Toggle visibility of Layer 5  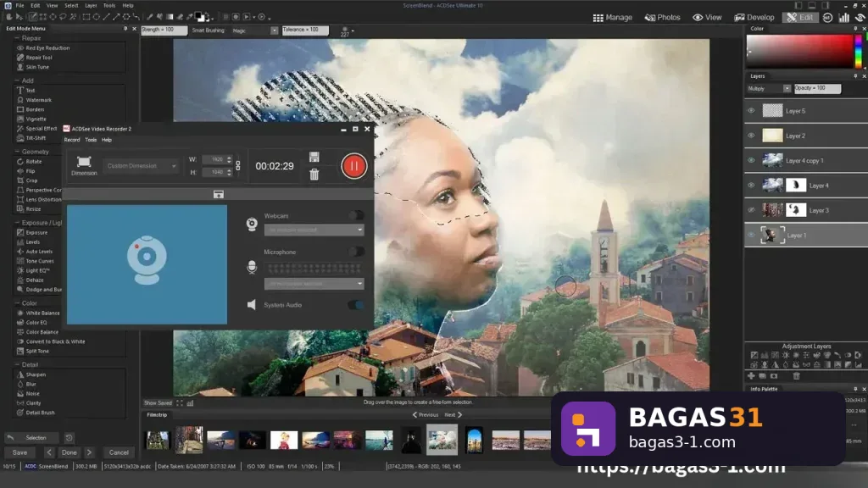coord(751,111)
